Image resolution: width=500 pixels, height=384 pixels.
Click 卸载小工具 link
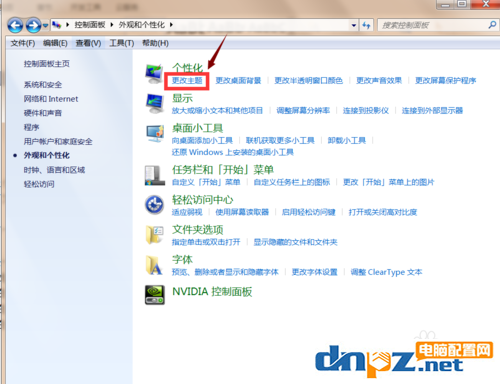[347, 141]
